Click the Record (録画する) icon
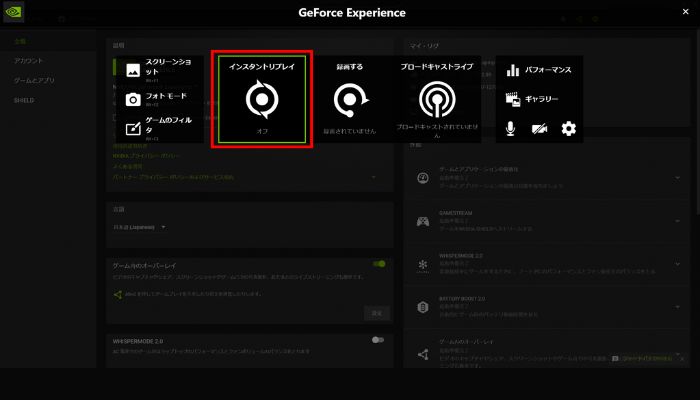The width and height of the screenshot is (700, 400). (x=350, y=101)
